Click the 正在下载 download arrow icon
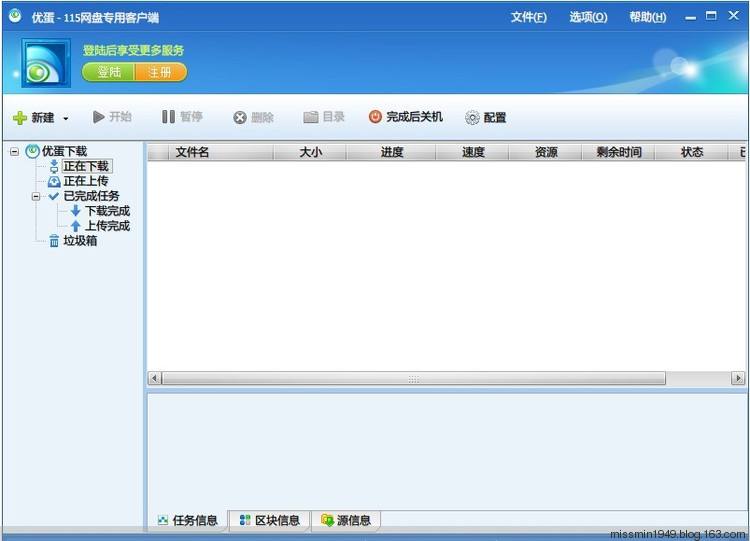This screenshot has height=541, width=750. tap(54, 166)
